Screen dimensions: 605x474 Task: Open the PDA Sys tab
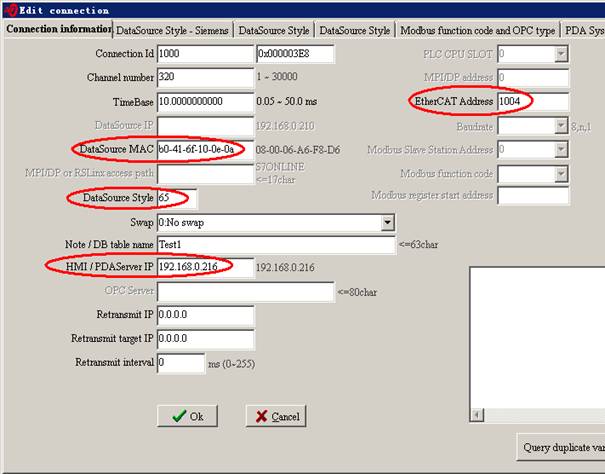pos(584,31)
